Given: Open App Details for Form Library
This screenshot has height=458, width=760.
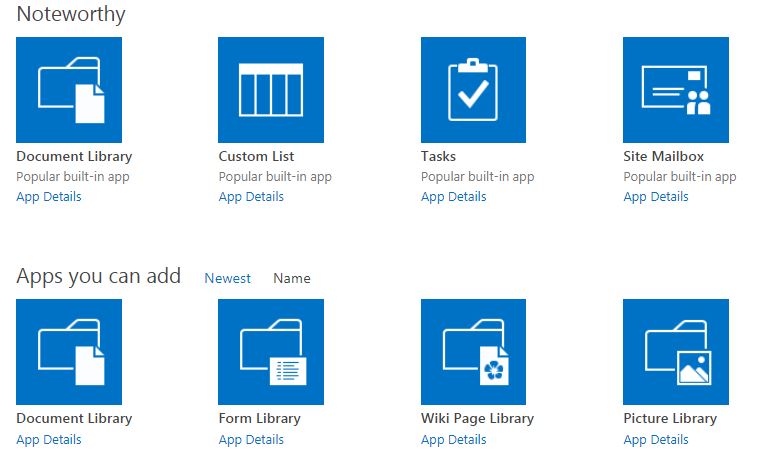Looking at the screenshot, I should click(x=251, y=440).
